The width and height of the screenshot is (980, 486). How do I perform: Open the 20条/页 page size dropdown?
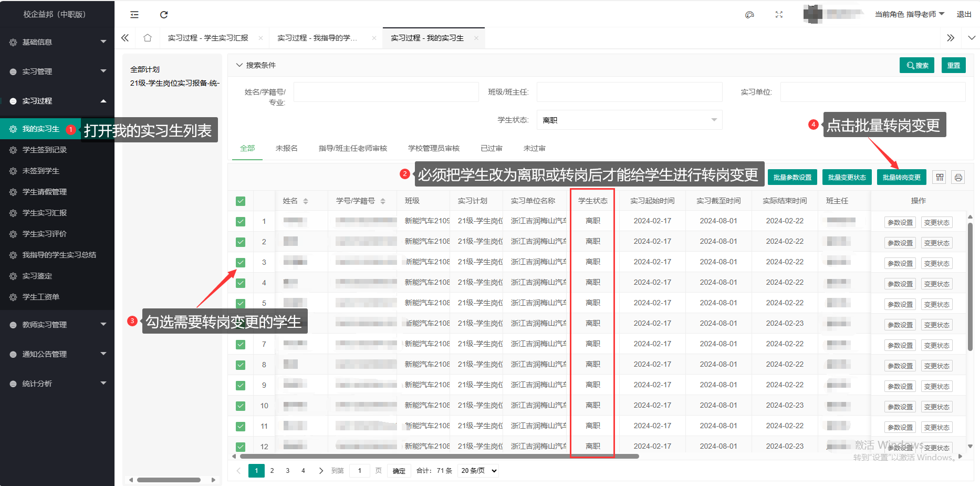click(x=478, y=471)
